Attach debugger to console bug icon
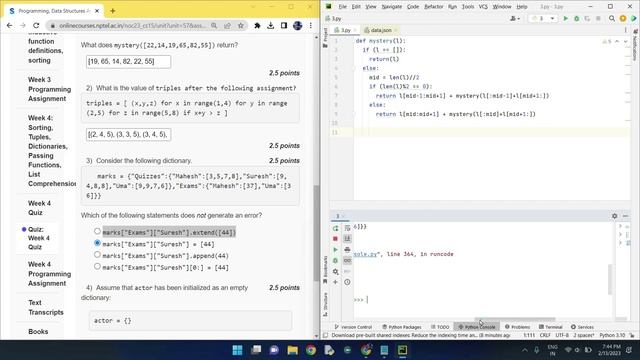 click(x=336, y=260)
